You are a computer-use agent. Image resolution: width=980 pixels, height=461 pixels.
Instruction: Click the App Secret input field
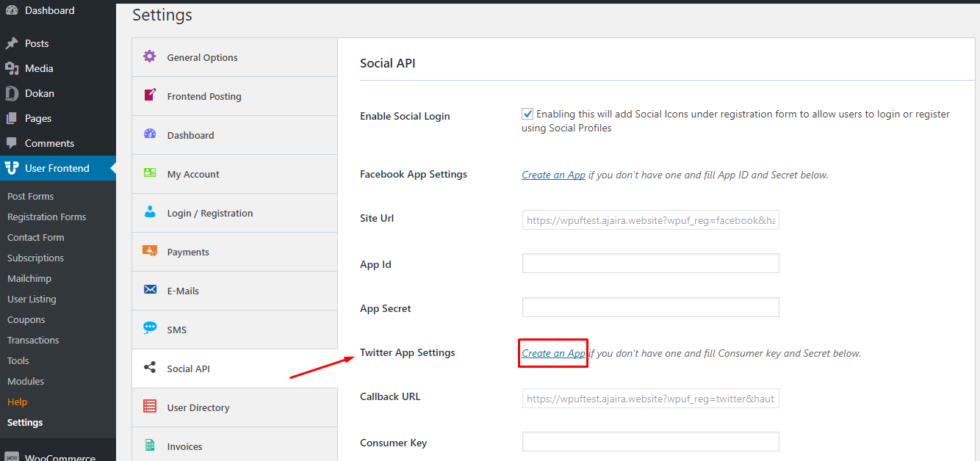[x=650, y=308]
